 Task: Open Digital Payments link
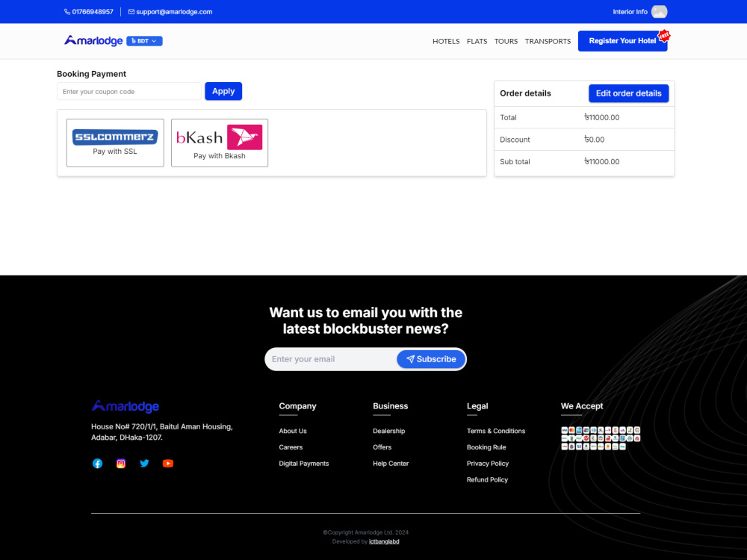pyautogui.click(x=304, y=464)
